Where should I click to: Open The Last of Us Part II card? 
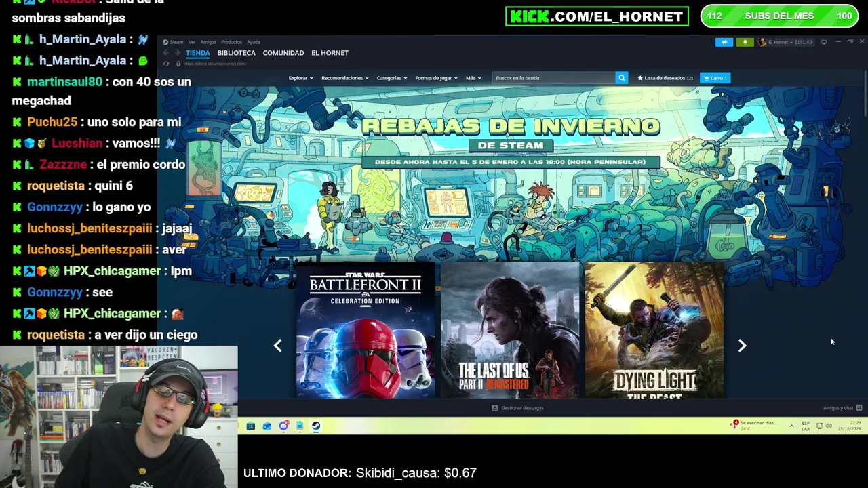pyautogui.click(x=510, y=330)
